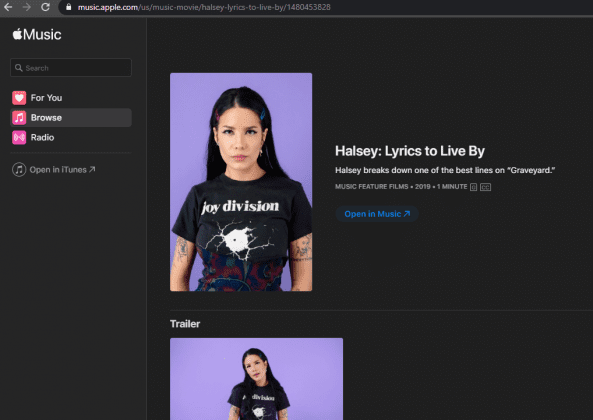Click the rating badge next to 1 MINUTE
This screenshot has height=420, width=593.
(473, 187)
